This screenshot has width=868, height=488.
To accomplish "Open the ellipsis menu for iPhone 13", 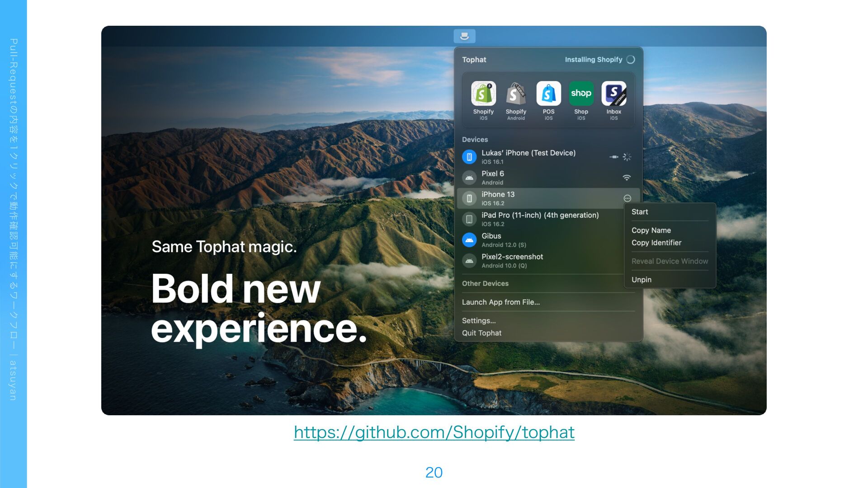I will [x=627, y=198].
